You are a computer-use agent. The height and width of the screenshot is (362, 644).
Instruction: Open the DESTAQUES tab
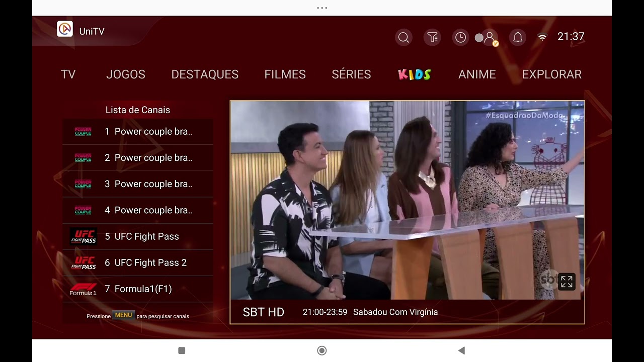pos(205,74)
